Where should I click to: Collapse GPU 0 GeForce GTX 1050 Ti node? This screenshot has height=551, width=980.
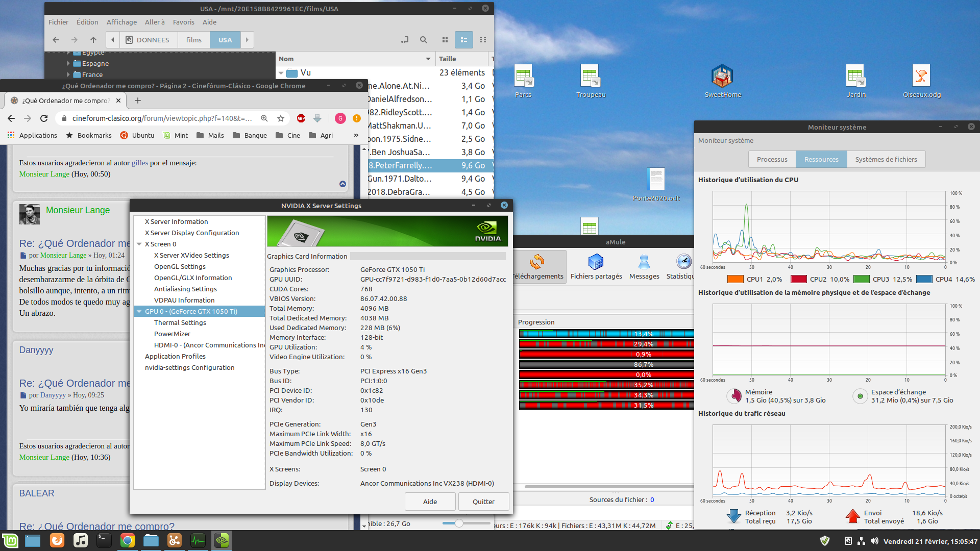pyautogui.click(x=139, y=312)
